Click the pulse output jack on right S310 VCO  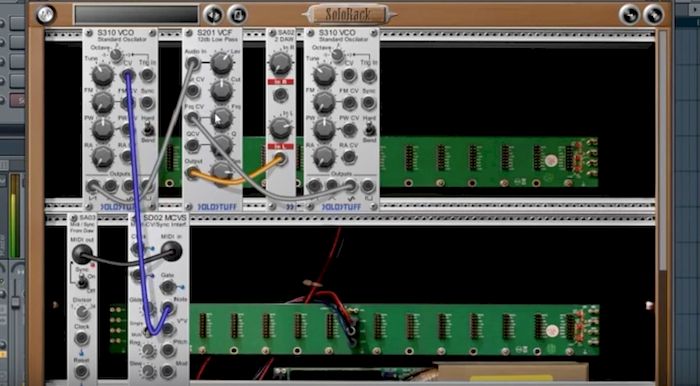point(368,186)
